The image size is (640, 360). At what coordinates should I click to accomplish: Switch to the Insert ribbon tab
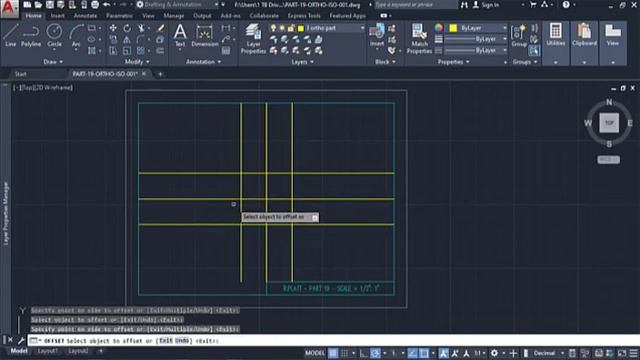pyautogui.click(x=58, y=16)
